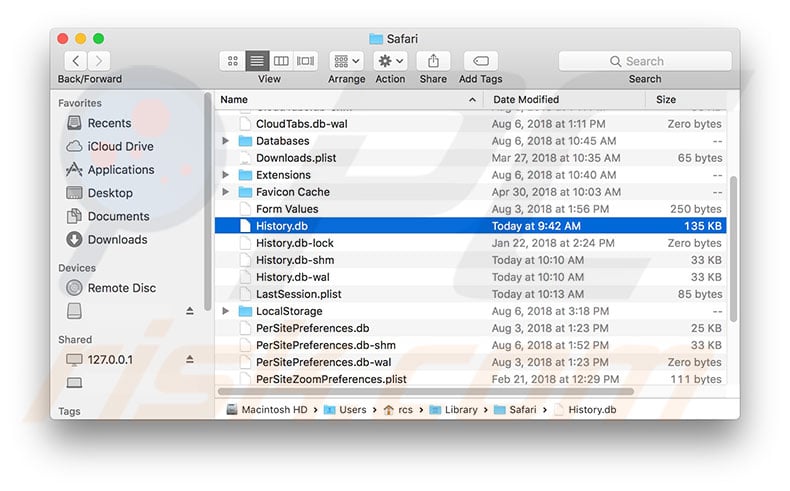Go to Users in path bar
Image resolution: width=790 pixels, height=491 pixels.
(345, 409)
